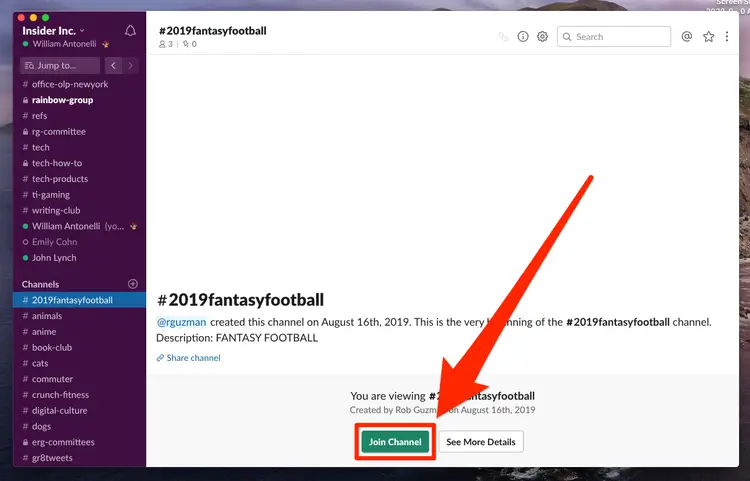Go back in history with left arrow
Screen dimensions: 750x481
pos(113,66)
